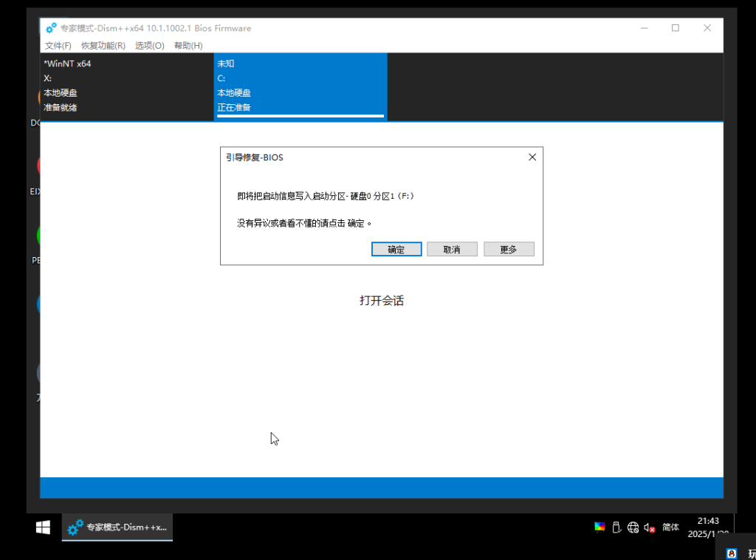The image size is (756, 560).
Task: Click the USB safely remove tray icon
Action: (x=616, y=527)
